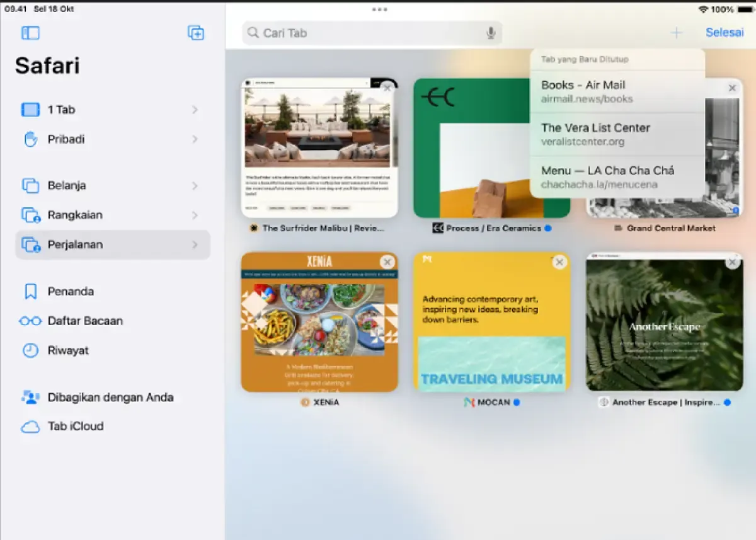Screen dimensions: 756x540
Task: Click the Penanda bookmark icon
Action: click(30, 291)
